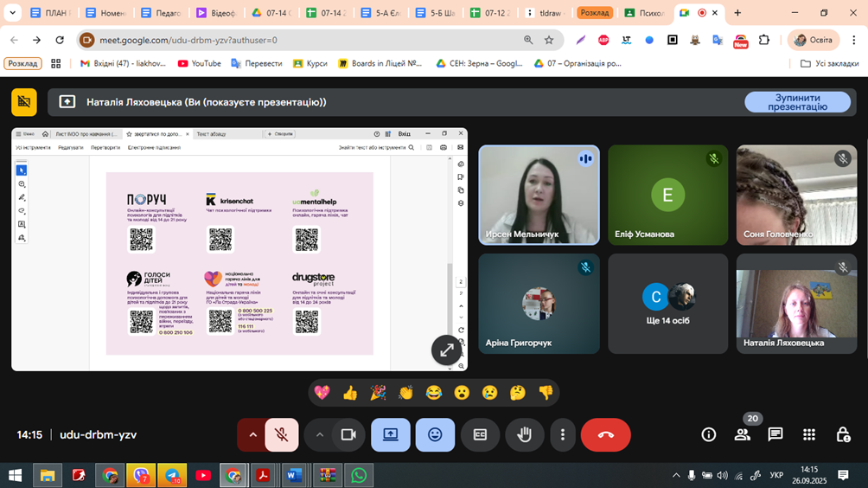
Task: Unmute the microphone
Action: click(281, 435)
